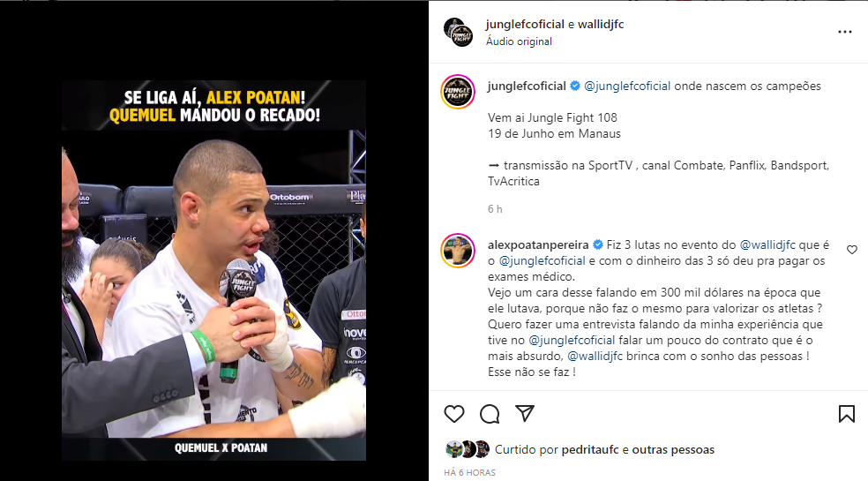Open alexpoatanpereira's profile picture
This screenshot has width=868, height=481.
pyautogui.click(x=458, y=251)
